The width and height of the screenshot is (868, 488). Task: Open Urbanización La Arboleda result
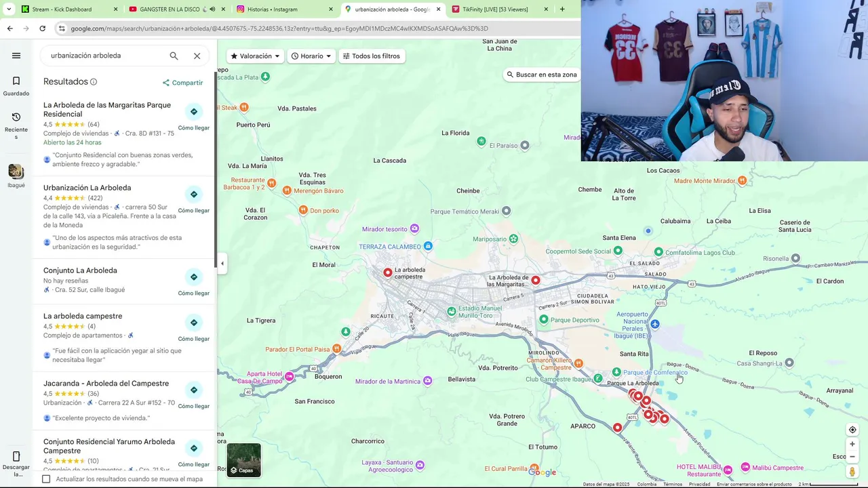coord(87,188)
